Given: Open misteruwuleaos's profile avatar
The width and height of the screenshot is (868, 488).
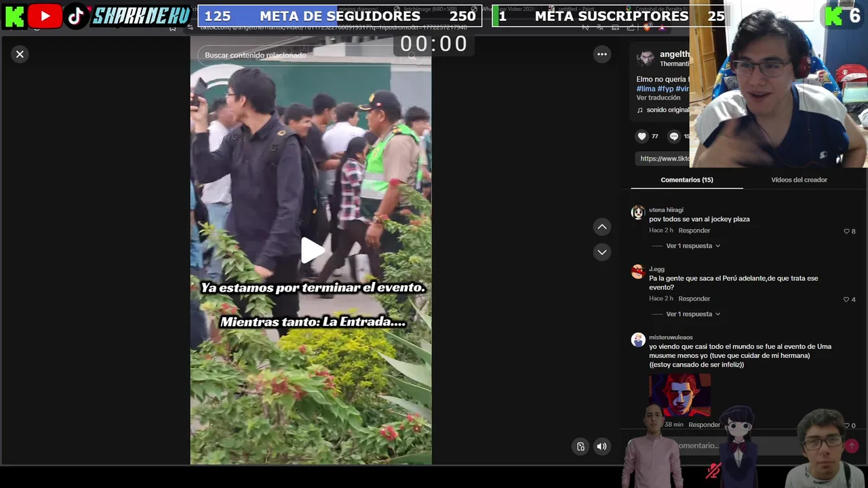Looking at the screenshot, I should [x=638, y=340].
